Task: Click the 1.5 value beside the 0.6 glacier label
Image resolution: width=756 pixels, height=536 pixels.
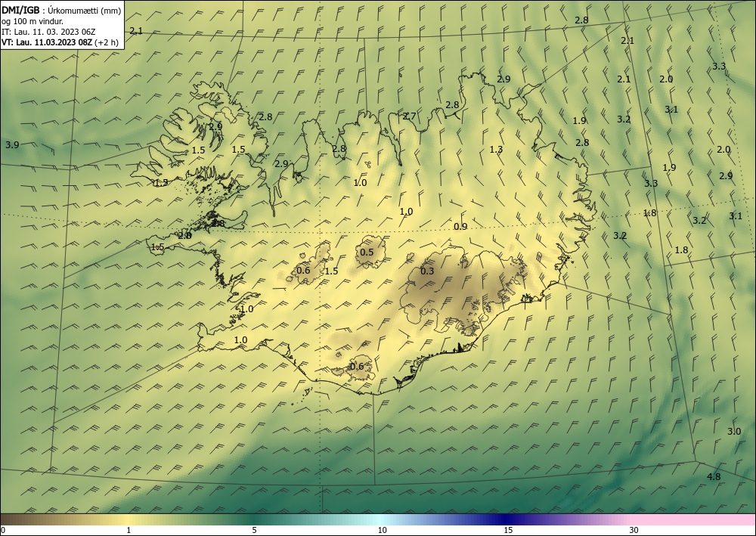Action: tap(331, 271)
